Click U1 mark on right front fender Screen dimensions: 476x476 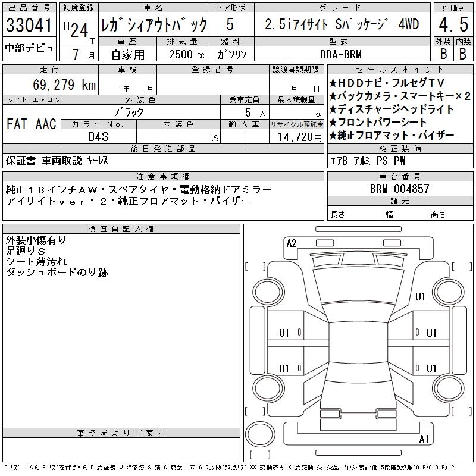(420, 296)
